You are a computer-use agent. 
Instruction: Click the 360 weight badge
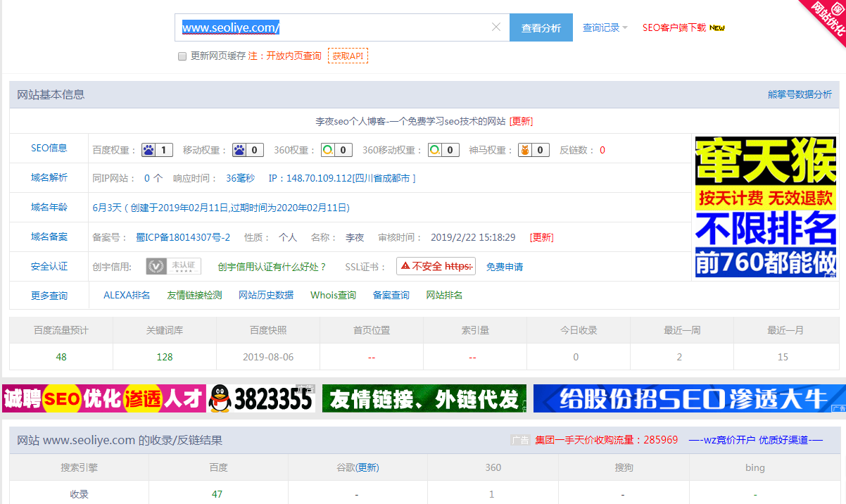click(336, 150)
